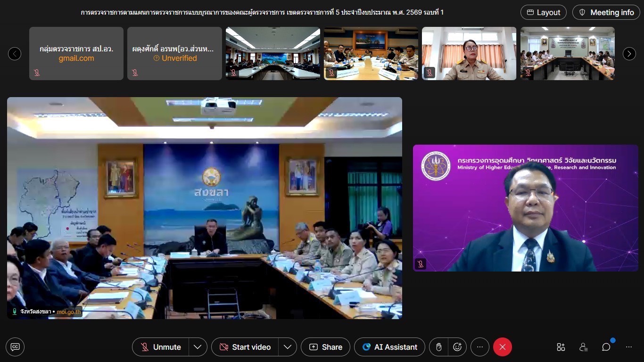Select the uniformed woman's video thumbnail

pos(469,53)
